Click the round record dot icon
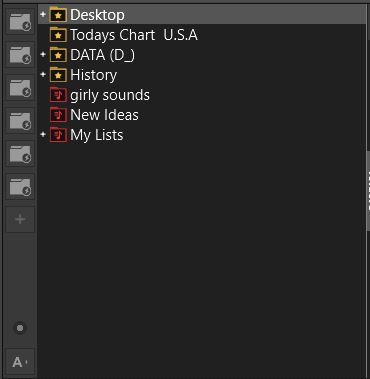This screenshot has height=379, width=370. (20, 328)
